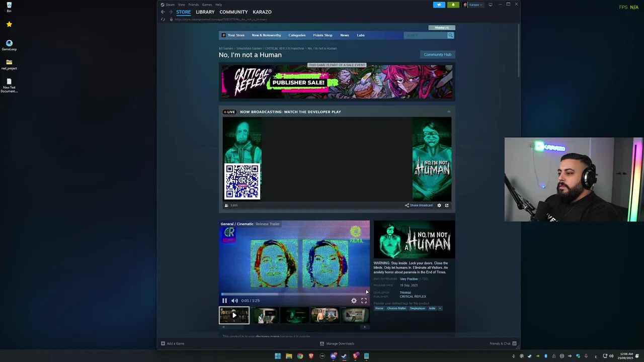Click the Choices Matter tag

pos(396,308)
